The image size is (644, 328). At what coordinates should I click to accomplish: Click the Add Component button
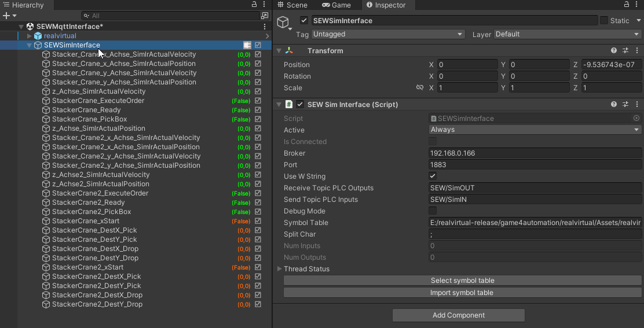pyautogui.click(x=458, y=315)
